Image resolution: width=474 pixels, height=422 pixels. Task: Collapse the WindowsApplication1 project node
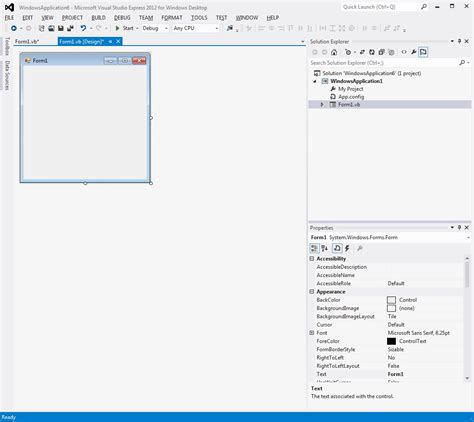(x=315, y=81)
